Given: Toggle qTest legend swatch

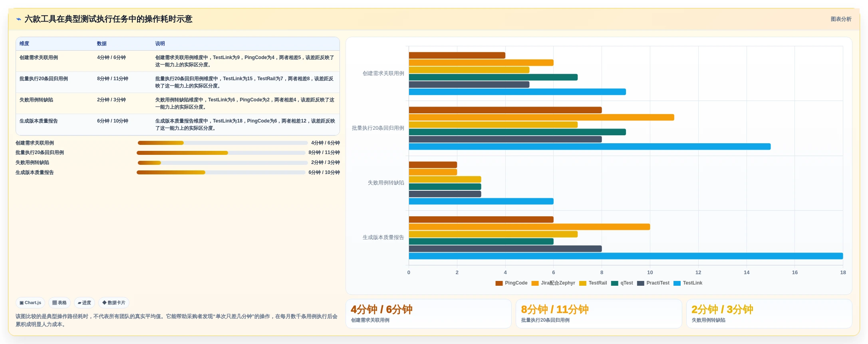Looking at the screenshot, I should pyautogui.click(x=615, y=283).
